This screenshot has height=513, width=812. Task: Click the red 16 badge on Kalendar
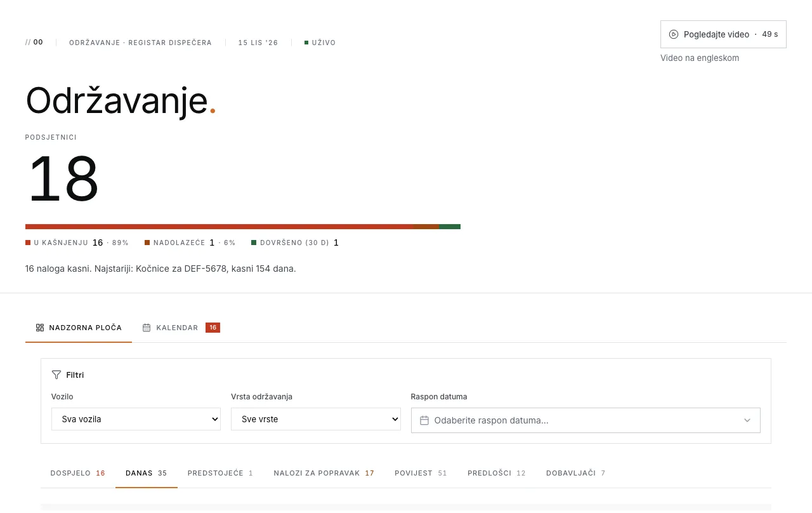click(213, 328)
